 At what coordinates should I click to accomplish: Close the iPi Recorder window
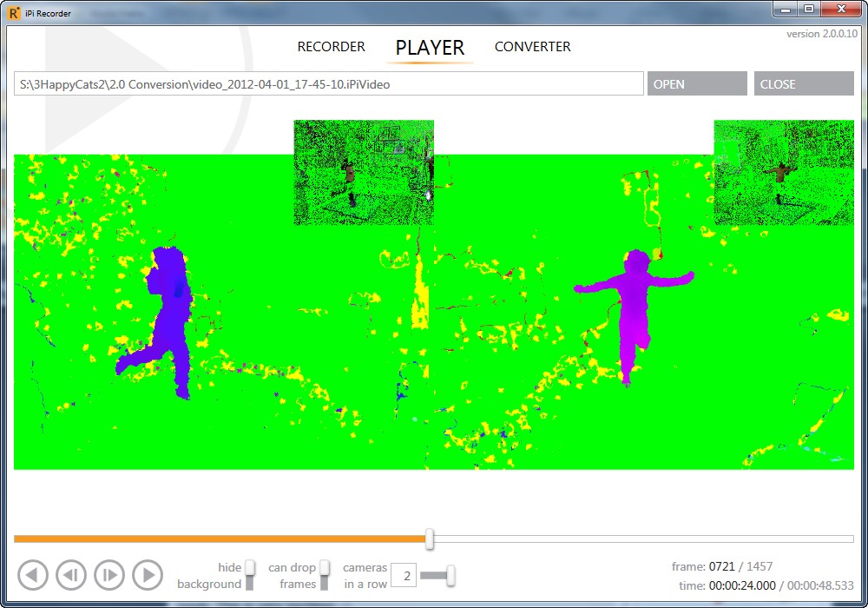(841, 10)
